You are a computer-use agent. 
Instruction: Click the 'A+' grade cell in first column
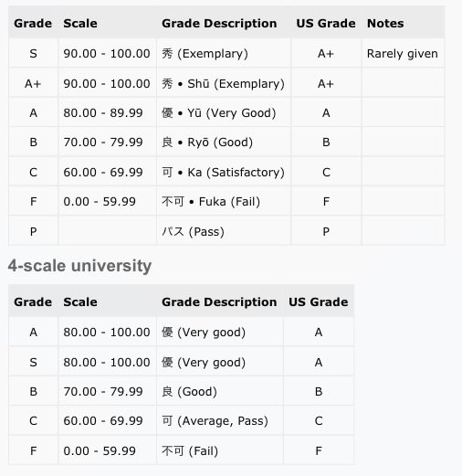(x=33, y=83)
